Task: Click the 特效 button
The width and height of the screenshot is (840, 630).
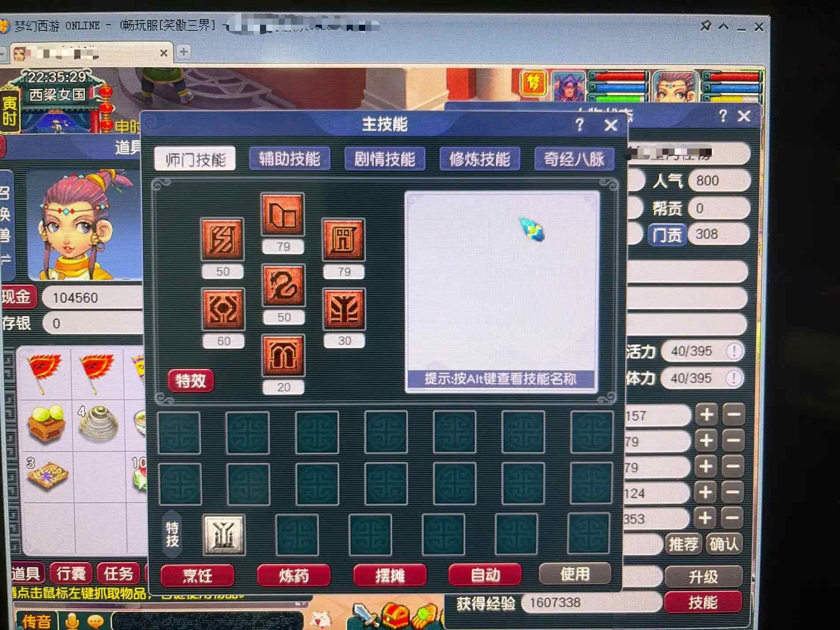Action: (x=191, y=380)
